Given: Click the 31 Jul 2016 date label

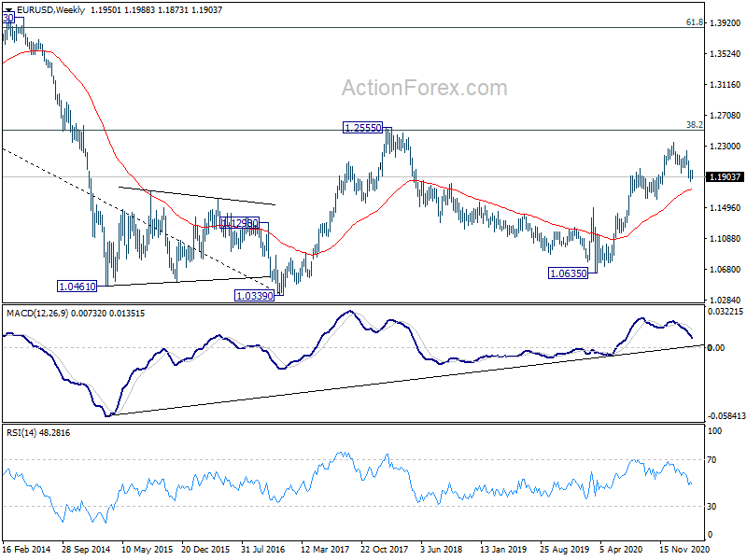Looking at the screenshot, I should pos(262,550).
